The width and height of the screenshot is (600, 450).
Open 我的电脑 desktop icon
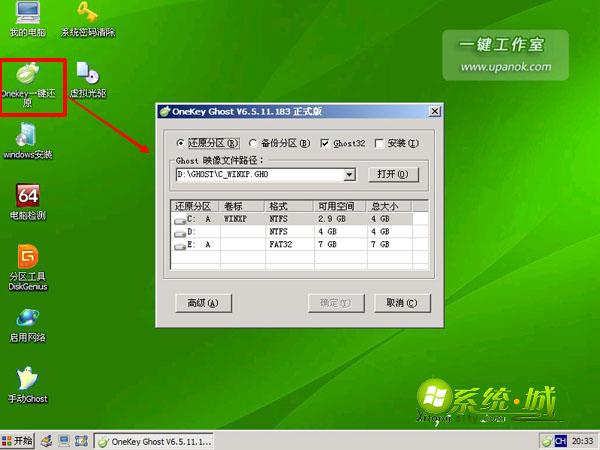click(x=28, y=19)
